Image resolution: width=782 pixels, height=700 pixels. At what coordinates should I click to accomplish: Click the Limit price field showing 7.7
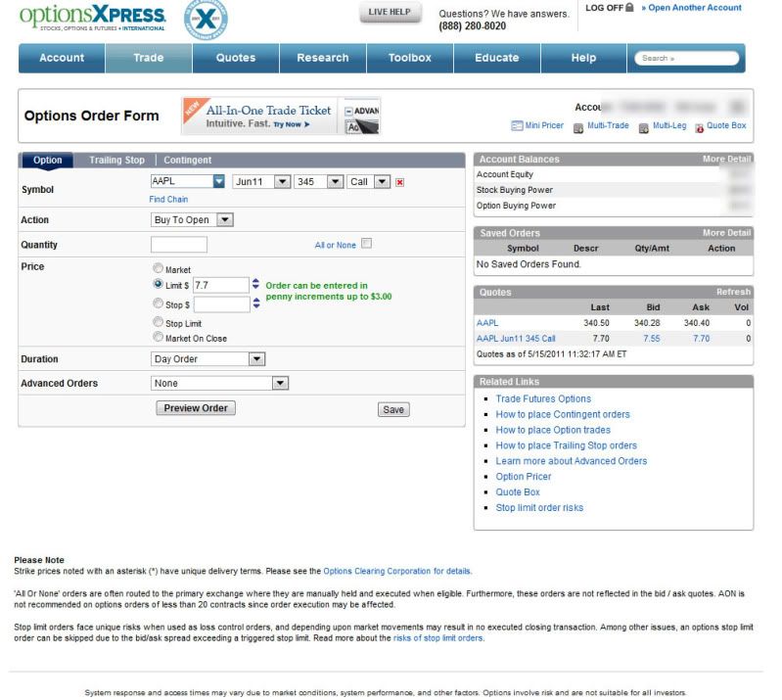[x=221, y=286]
